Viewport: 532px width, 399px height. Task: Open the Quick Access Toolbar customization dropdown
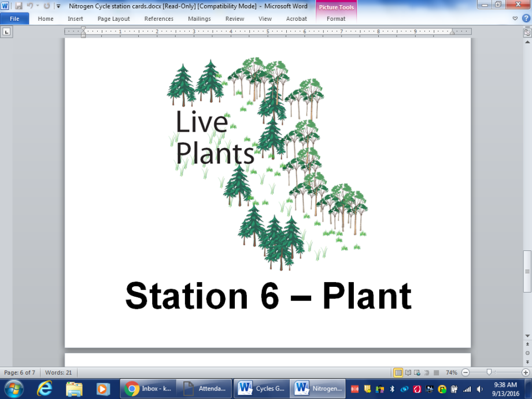pos(58,5)
